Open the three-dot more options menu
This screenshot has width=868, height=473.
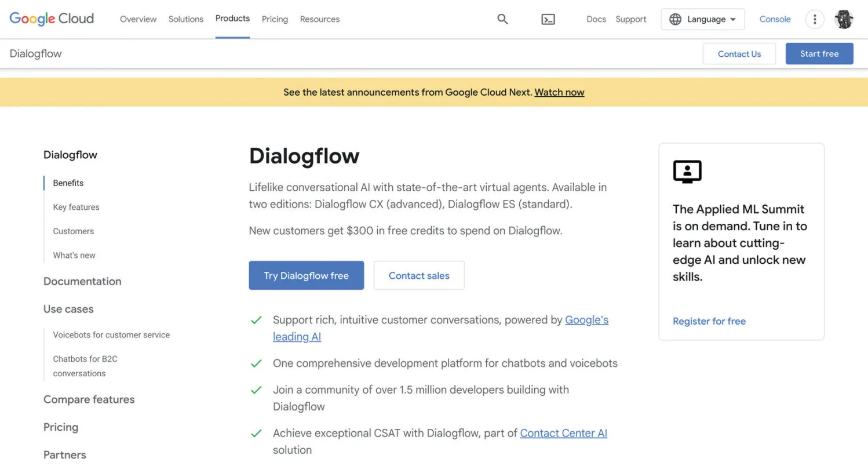[x=814, y=19]
